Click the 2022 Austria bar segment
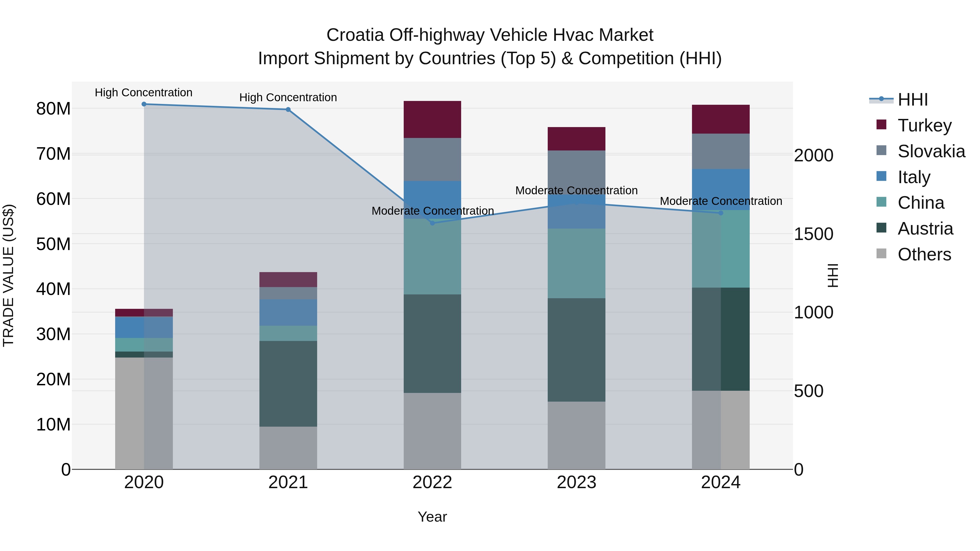Viewport: 980px width, 551px height. [432, 344]
